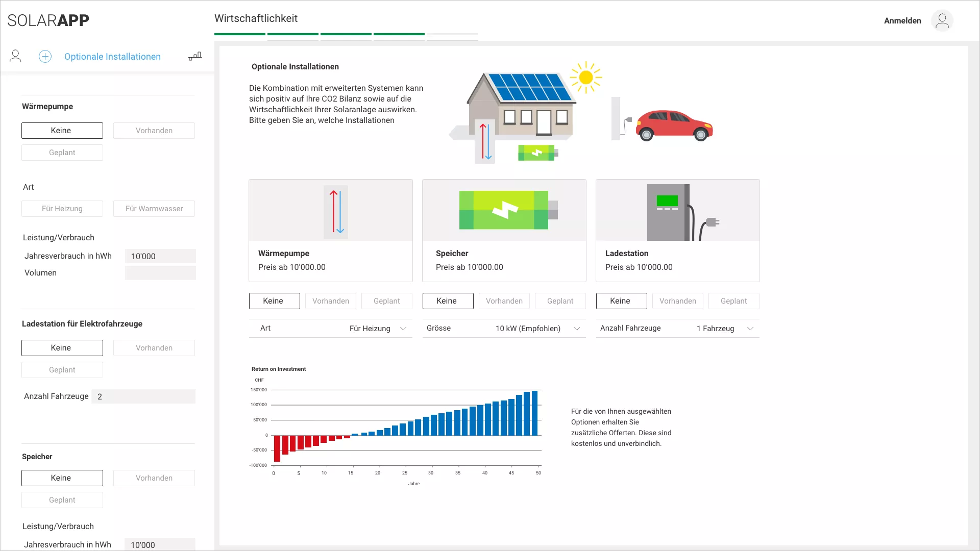Select Geplant under the Speicher card
The width and height of the screenshot is (980, 551).
click(560, 301)
